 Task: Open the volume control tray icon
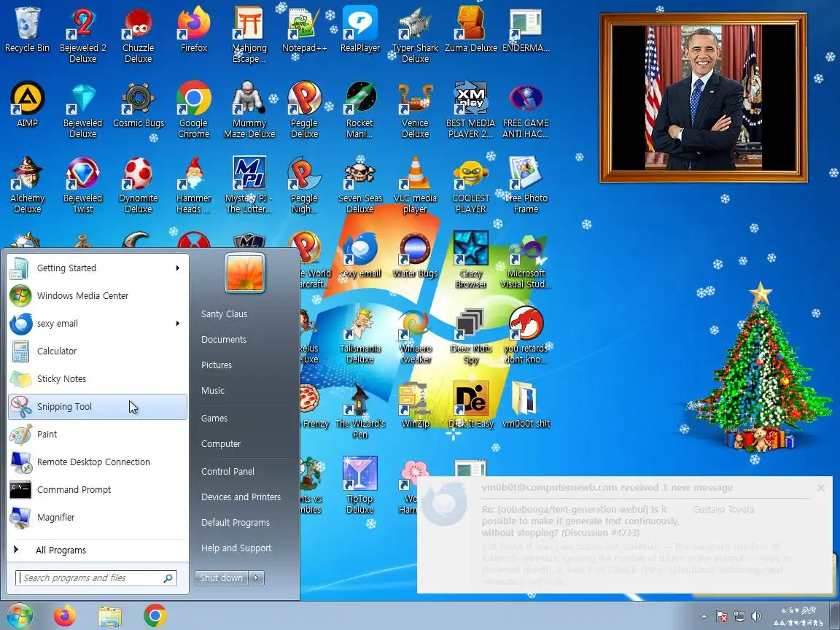click(756, 616)
